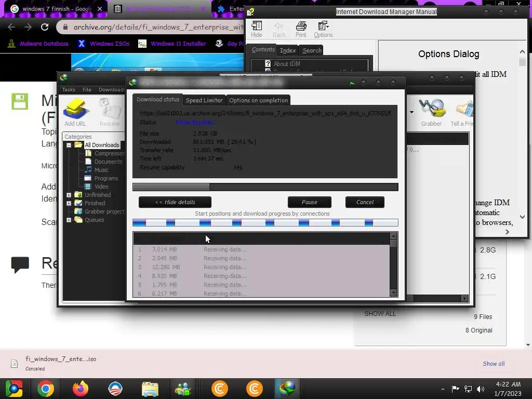This screenshot has width=532, height=399.
Task: Switch to Speed Limiter tab
Action: click(x=204, y=100)
